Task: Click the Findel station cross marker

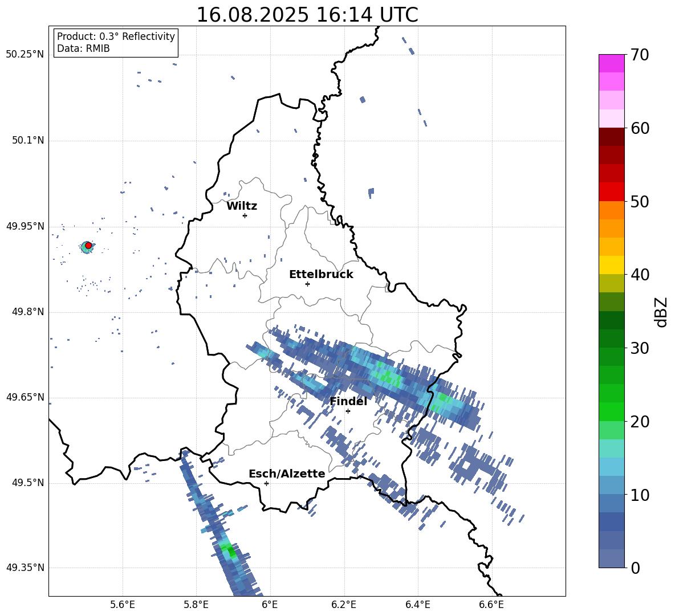Action: pyautogui.click(x=348, y=411)
